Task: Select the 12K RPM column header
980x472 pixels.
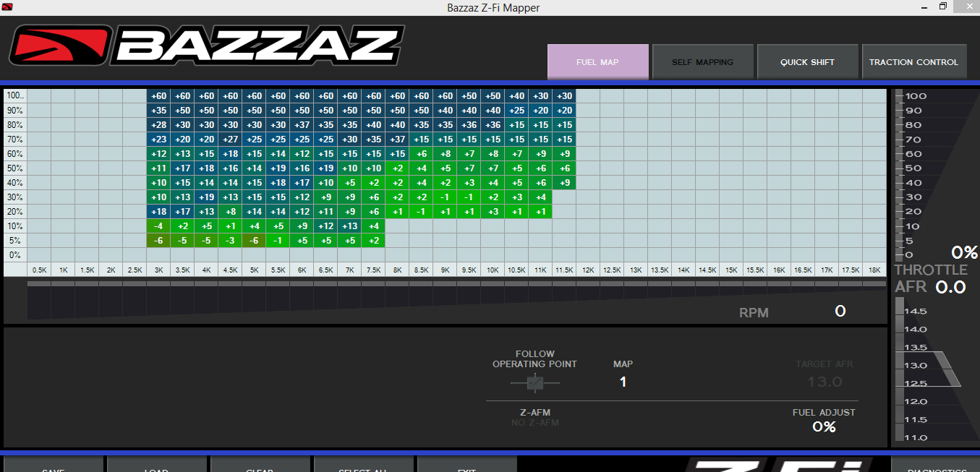Action: tap(588, 270)
